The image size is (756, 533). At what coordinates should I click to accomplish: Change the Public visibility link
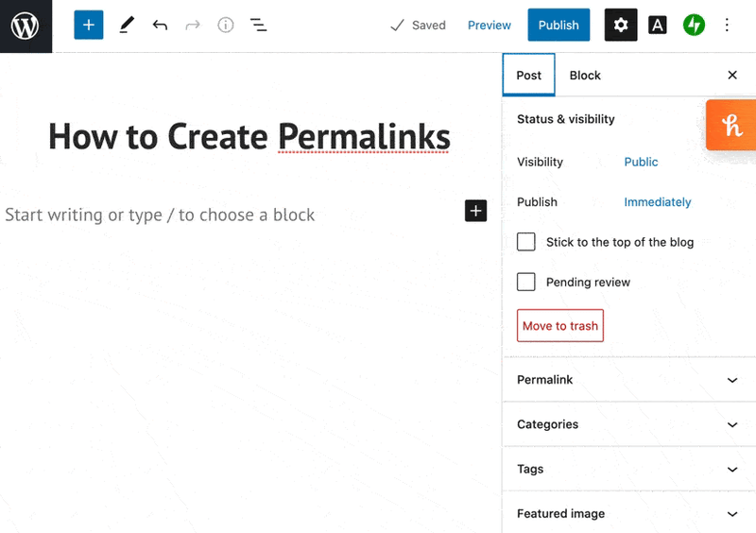(641, 162)
